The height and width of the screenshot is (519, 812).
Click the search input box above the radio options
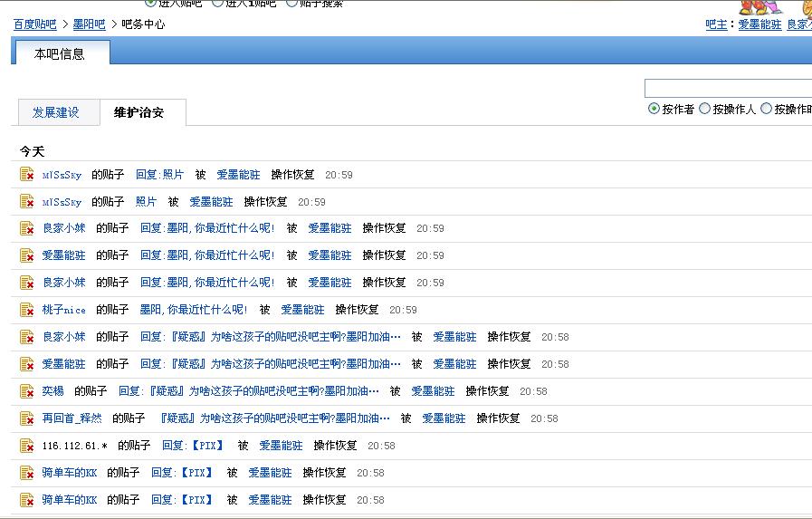pyautogui.click(x=728, y=89)
